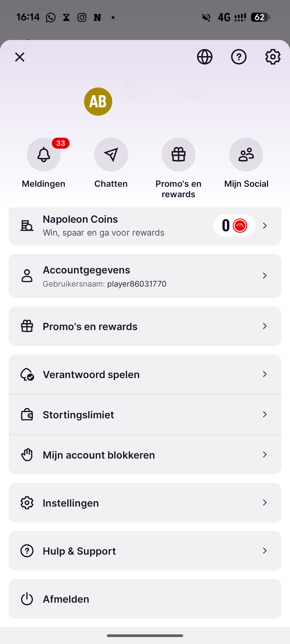Tap the help question mark icon at top
Image resolution: width=290 pixels, height=644 pixels.
pos(239,57)
